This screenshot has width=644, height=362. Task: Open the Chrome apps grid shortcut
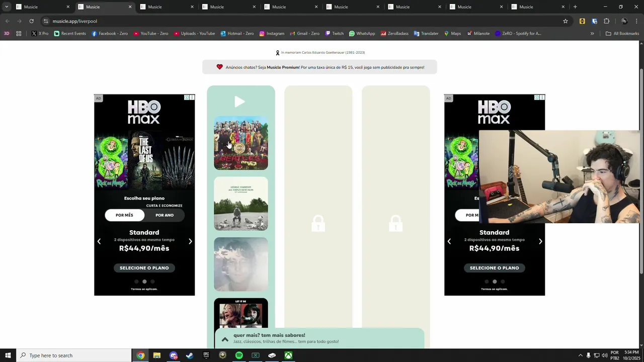pyautogui.click(x=19, y=34)
